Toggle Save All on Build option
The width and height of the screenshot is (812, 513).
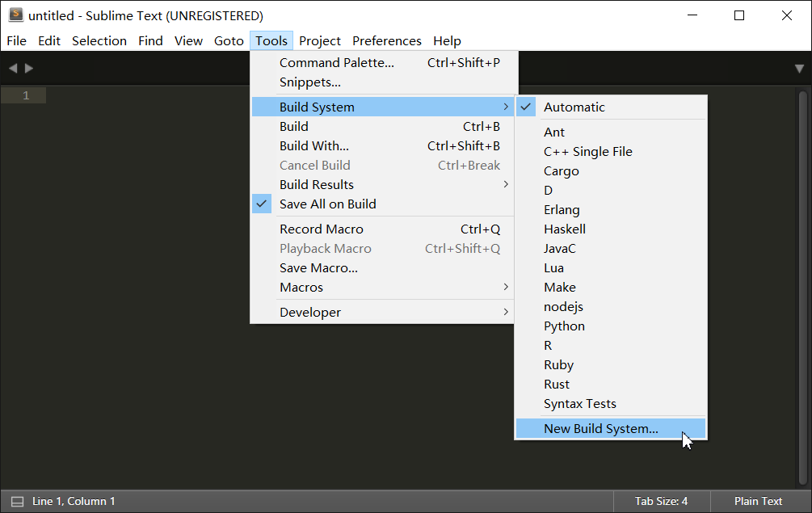pos(382,204)
